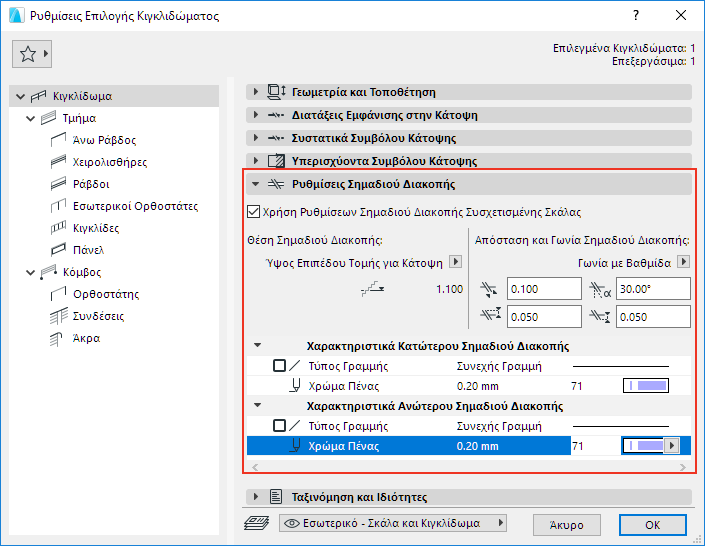Collapse the Τμήμα tree chevron
705x546 pixels.
pyautogui.click(x=31, y=118)
